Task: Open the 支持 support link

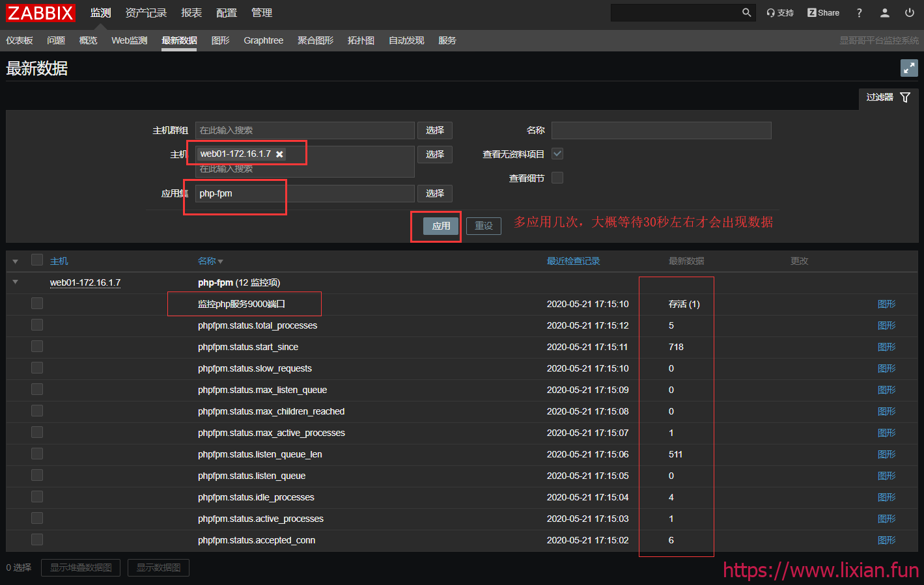Action: click(x=780, y=12)
